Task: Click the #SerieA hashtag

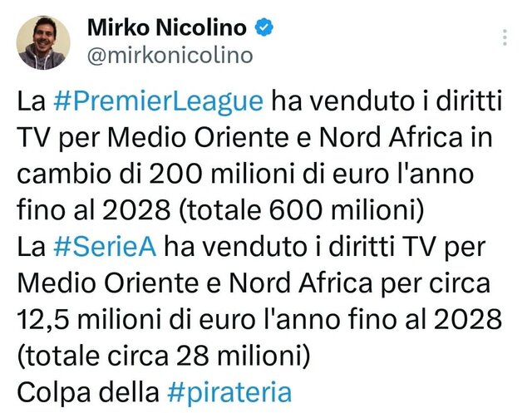Action: tap(105, 247)
